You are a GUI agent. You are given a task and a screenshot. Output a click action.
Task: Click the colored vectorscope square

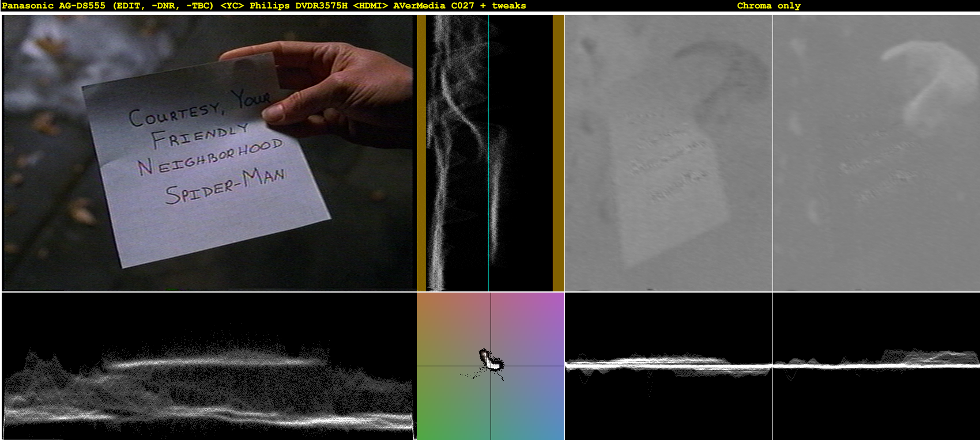[491, 366]
